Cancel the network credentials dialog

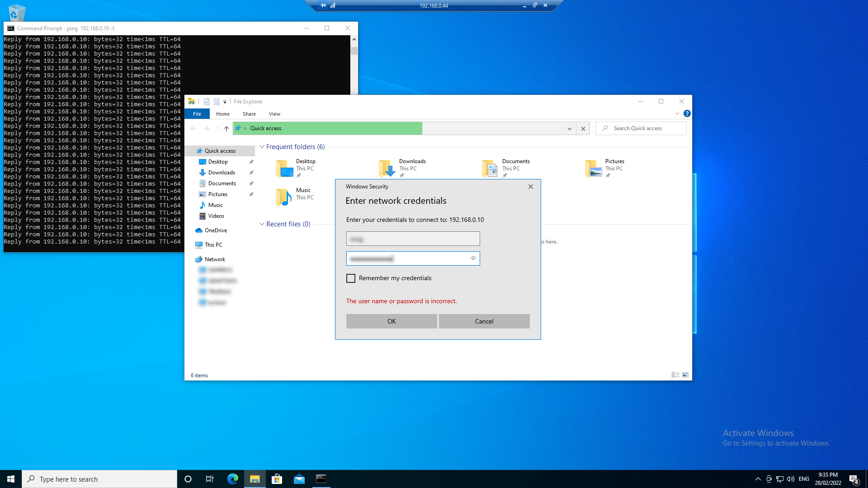coord(484,321)
